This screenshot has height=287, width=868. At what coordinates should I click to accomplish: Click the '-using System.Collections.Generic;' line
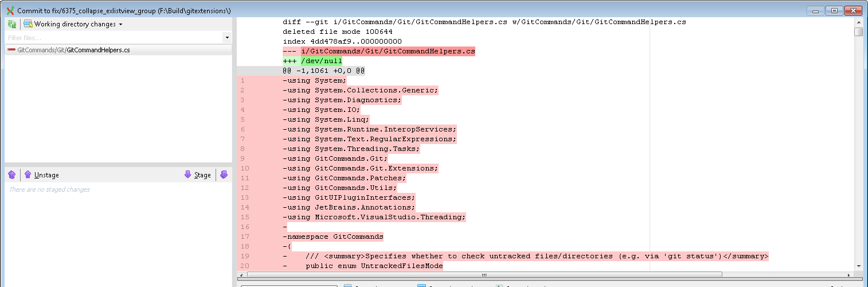tap(361, 90)
